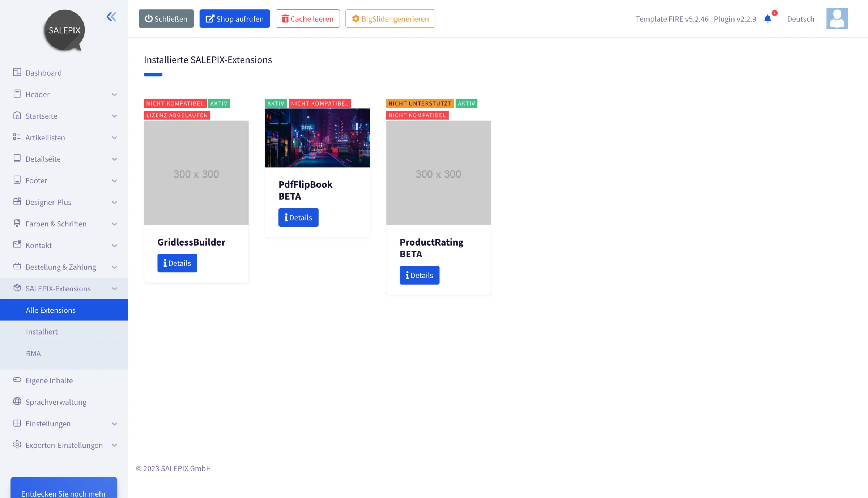Image resolution: width=868 pixels, height=498 pixels.
Task: Click the Entdecken Sie noch mehr button
Action: (x=64, y=488)
